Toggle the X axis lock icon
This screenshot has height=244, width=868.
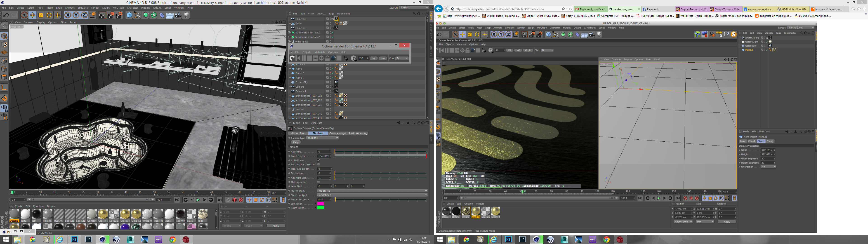pos(68,15)
